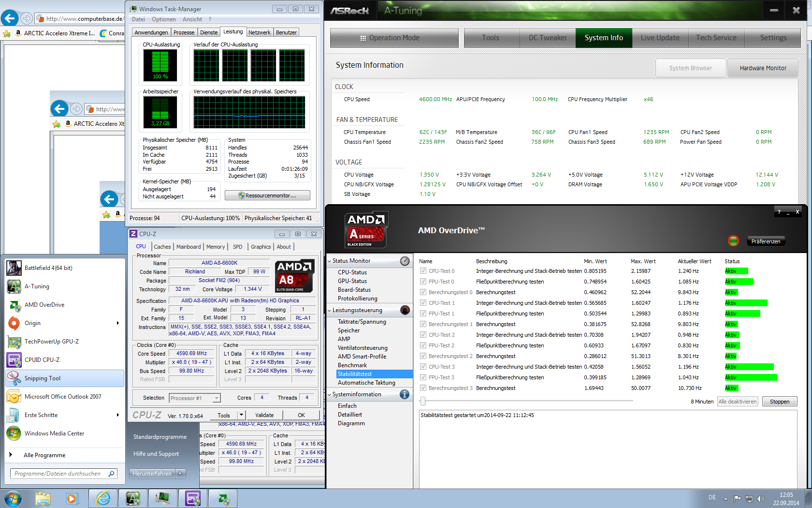Open the Ansicht menu in Task Manager
812x508 pixels.
coord(192,19)
